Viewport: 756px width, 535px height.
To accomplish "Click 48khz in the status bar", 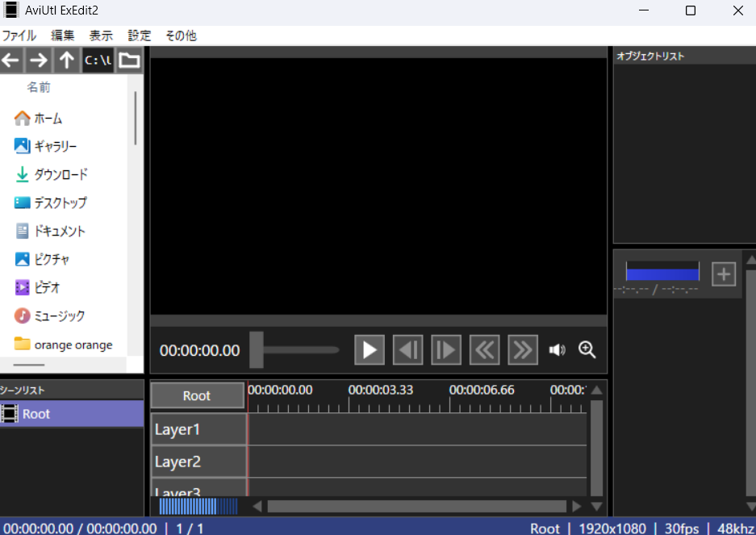I will tap(736, 529).
